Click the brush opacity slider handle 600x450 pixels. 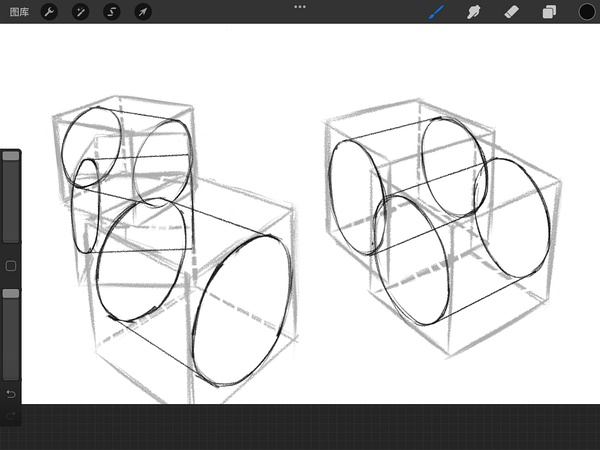(10, 293)
